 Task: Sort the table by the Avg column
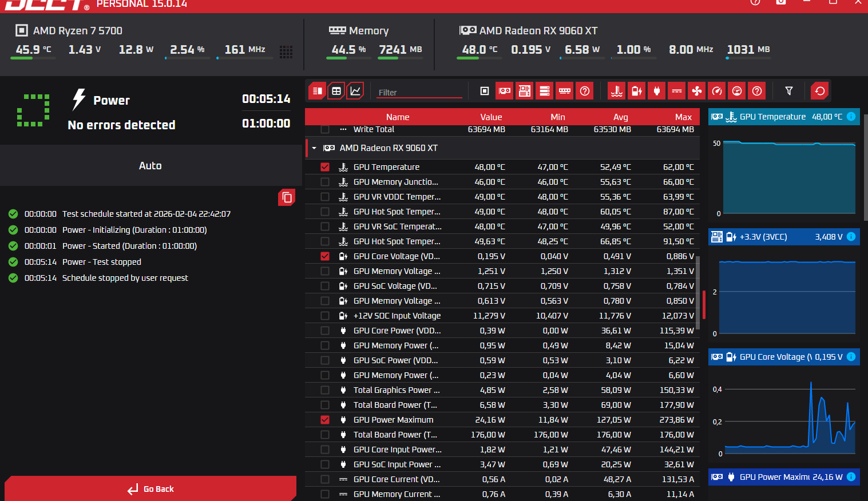(x=621, y=117)
